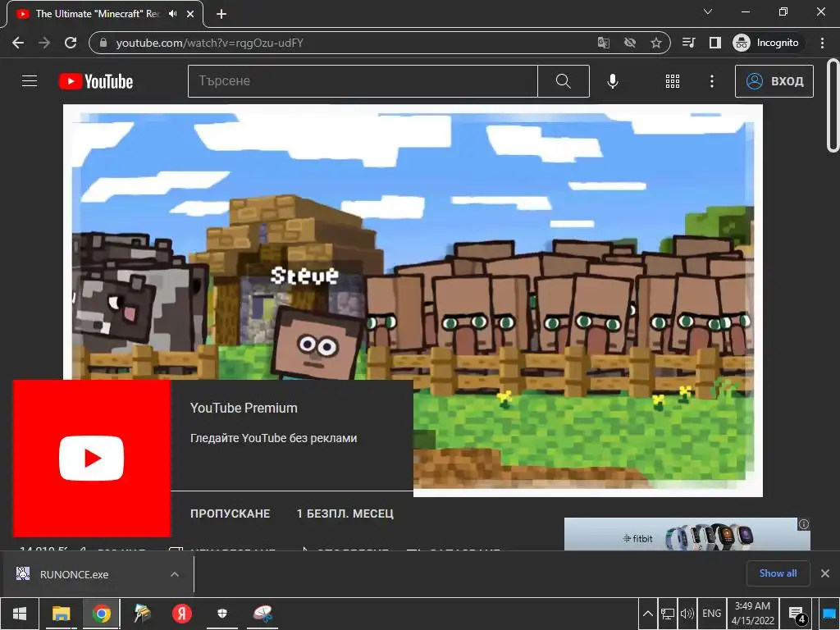Open the volume control in system tray

687,614
